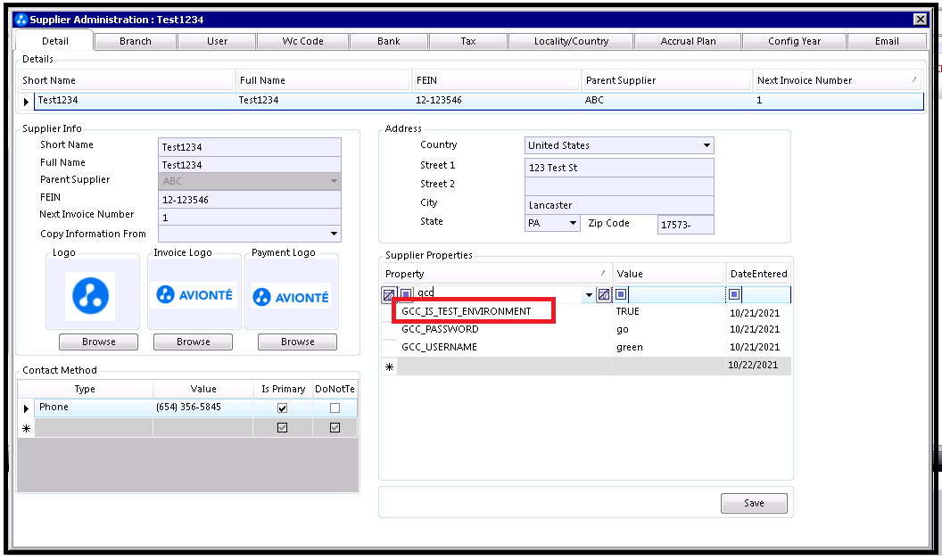Screen dimensions: 942x560
Task: Enable the DoNotText checkbox for Phone row
Action: pyautogui.click(x=335, y=408)
